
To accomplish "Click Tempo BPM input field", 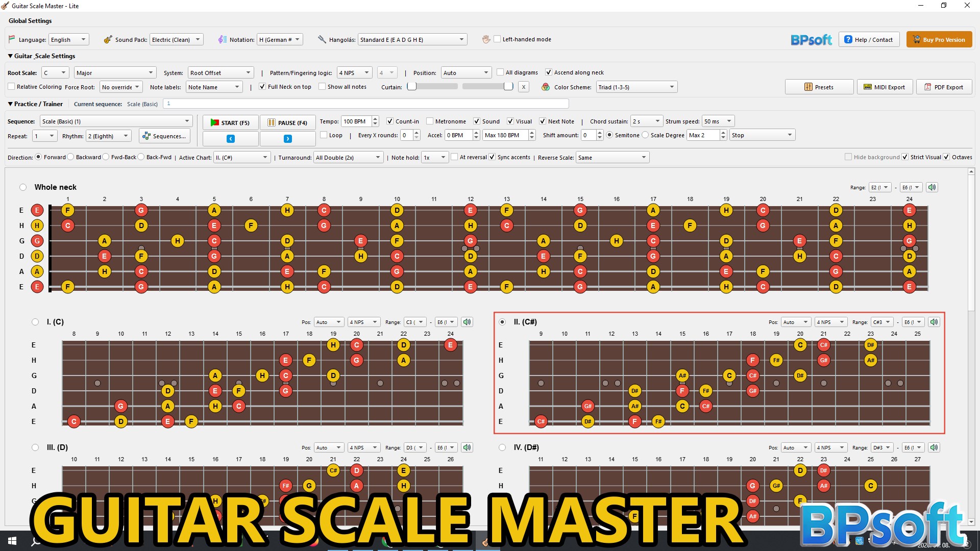I will click(x=356, y=121).
